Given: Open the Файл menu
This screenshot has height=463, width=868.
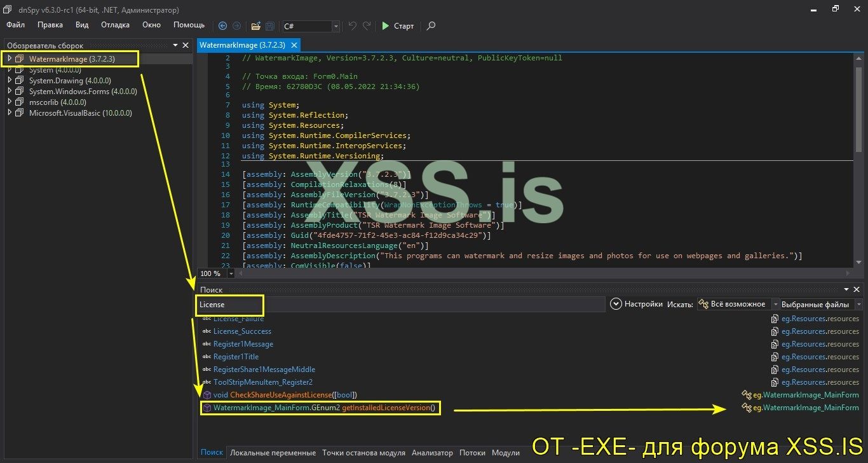Looking at the screenshot, I should [x=16, y=25].
